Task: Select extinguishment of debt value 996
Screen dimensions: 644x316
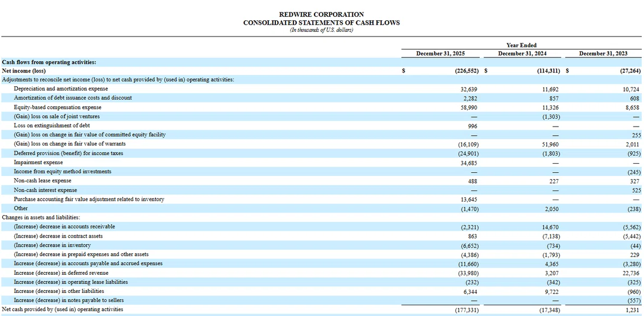Action: pyautogui.click(x=472, y=126)
